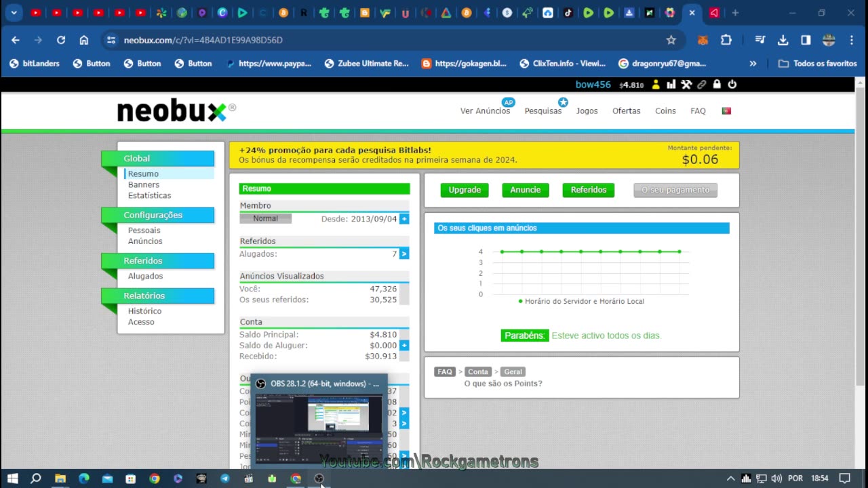Open Alugados under Referidos sidebar
The image size is (868, 488).
(145, 277)
